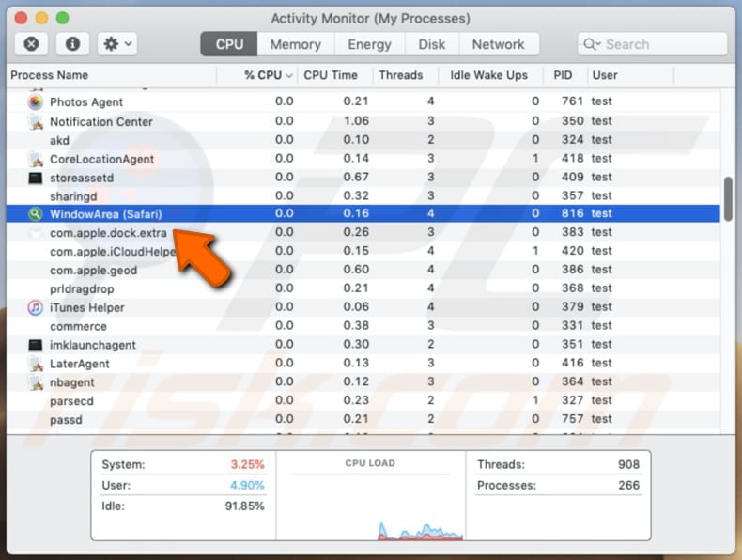Switch to the Network tab
The width and height of the screenshot is (742, 560).
coord(499,44)
